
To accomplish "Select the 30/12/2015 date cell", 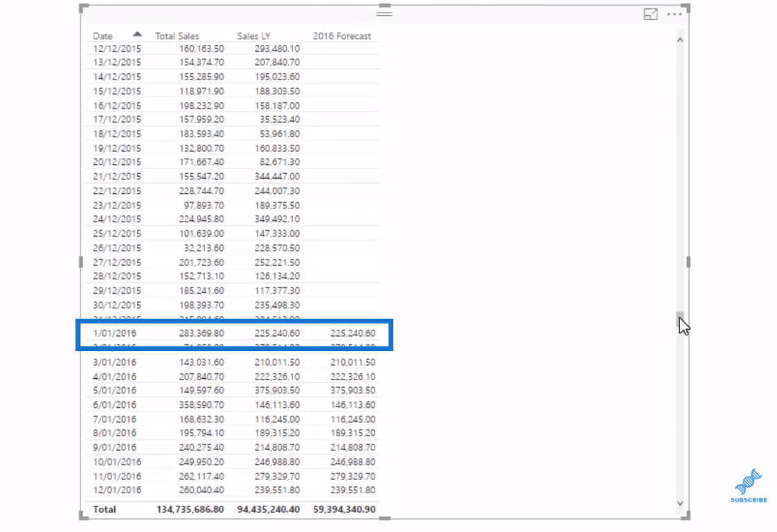I will click(x=117, y=305).
